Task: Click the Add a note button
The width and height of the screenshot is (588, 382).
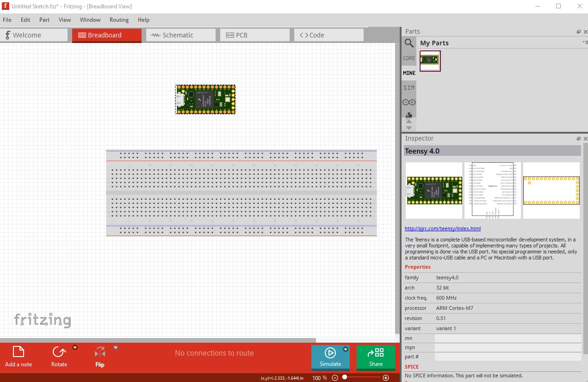Action: (19, 357)
